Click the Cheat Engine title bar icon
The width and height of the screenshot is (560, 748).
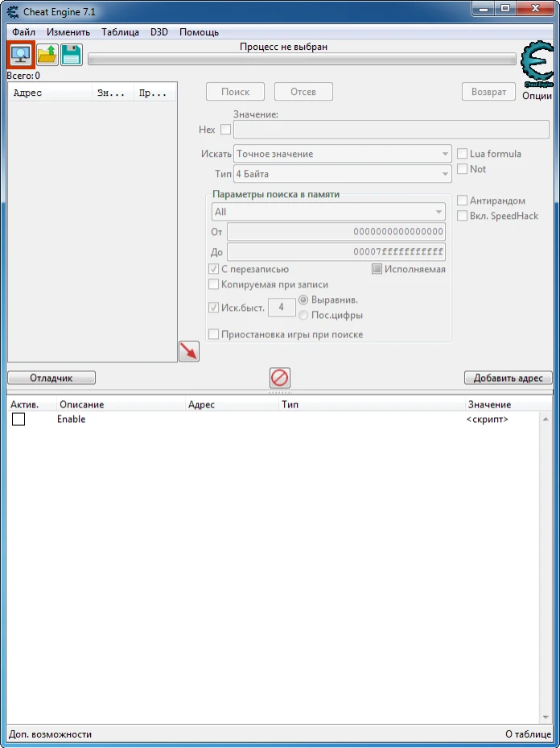coord(13,12)
